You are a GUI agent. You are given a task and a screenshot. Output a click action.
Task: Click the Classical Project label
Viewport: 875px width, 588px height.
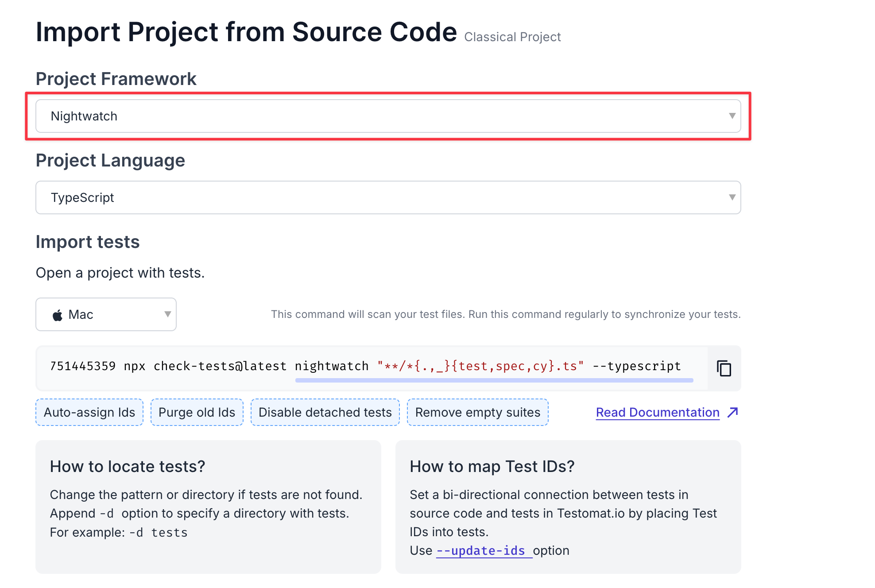click(x=512, y=37)
